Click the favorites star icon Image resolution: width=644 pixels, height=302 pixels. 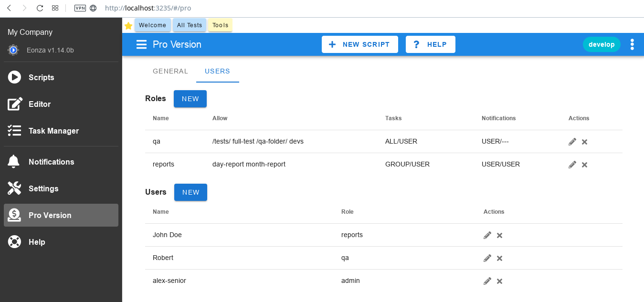tap(128, 26)
